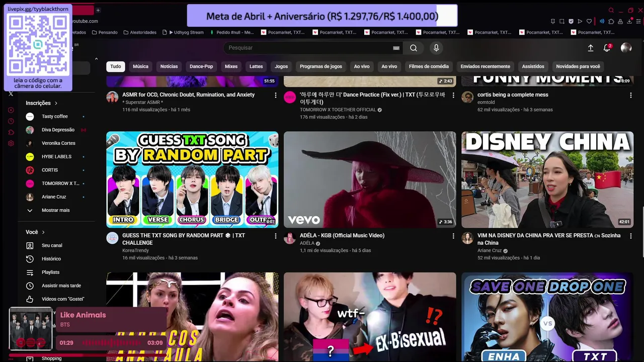Open the Inscrições section heading

point(41,103)
